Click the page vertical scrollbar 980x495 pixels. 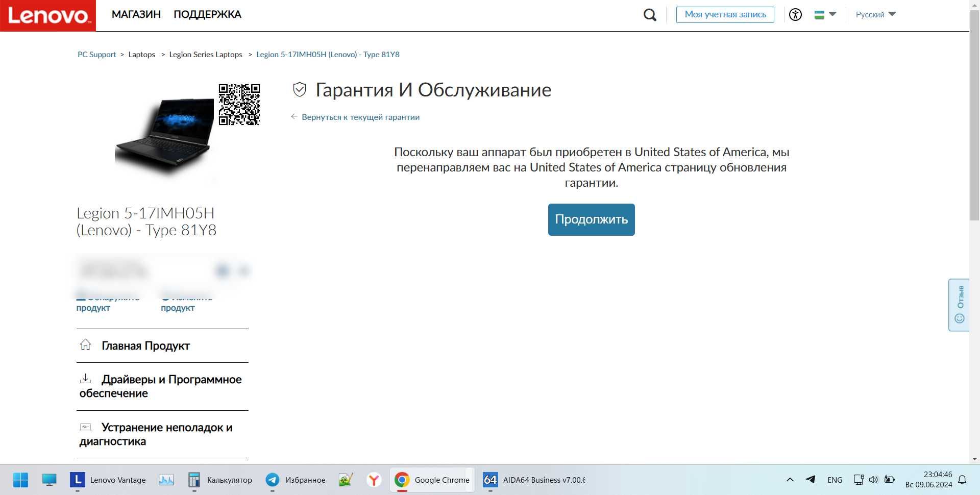point(974,115)
